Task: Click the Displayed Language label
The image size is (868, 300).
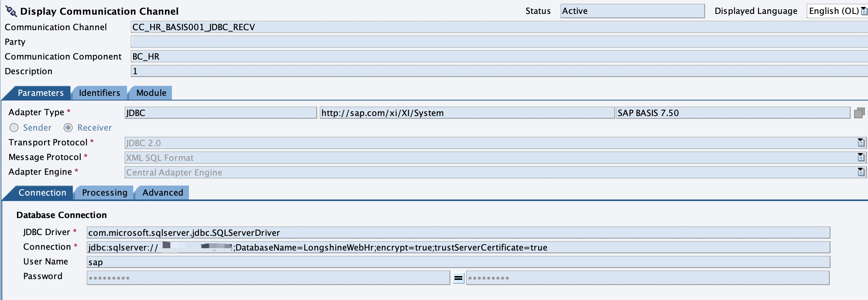Action: coord(756,11)
